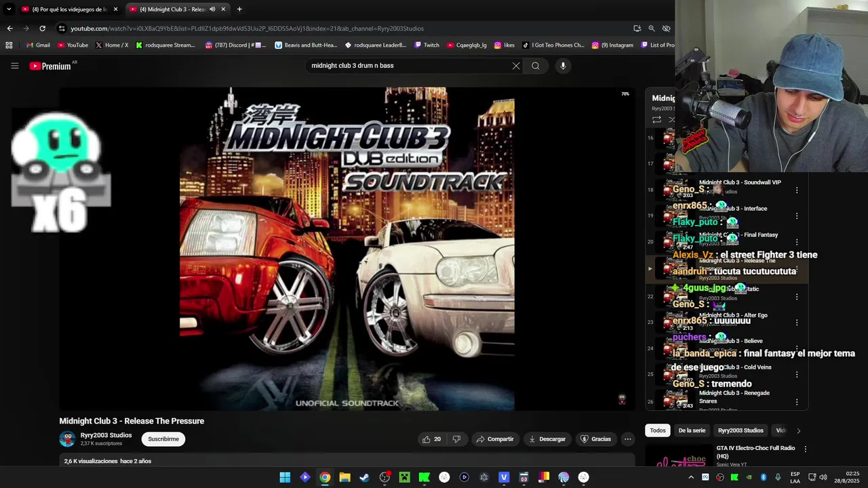
Task: Open the YouTube guide hamburger menu
Action: (x=14, y=66)
